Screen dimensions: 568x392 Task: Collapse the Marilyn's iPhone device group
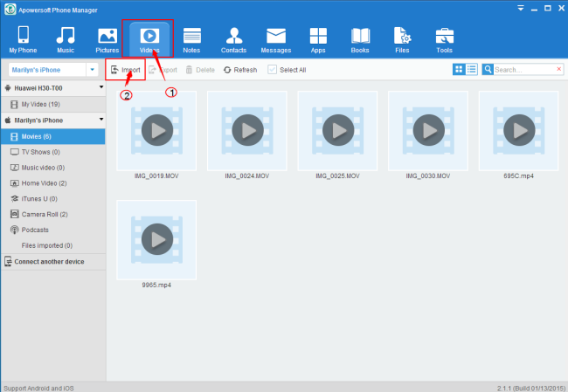pyautogui.click(x=101, y=119)
